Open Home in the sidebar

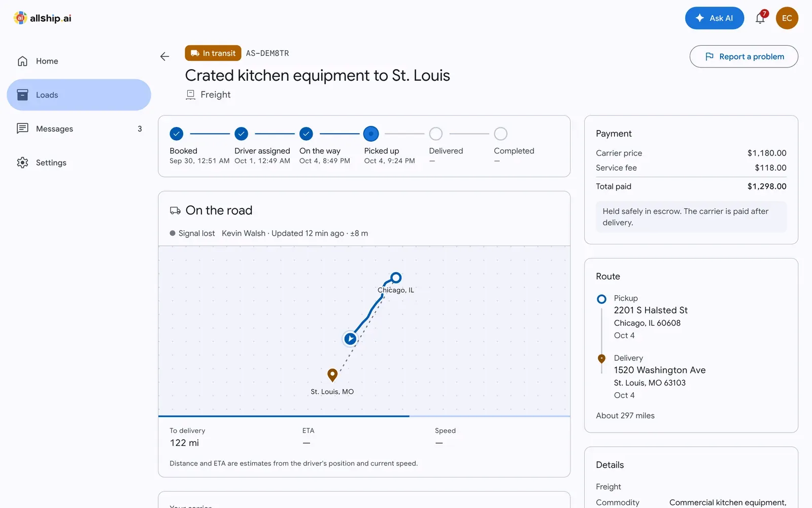pos(79,61)
